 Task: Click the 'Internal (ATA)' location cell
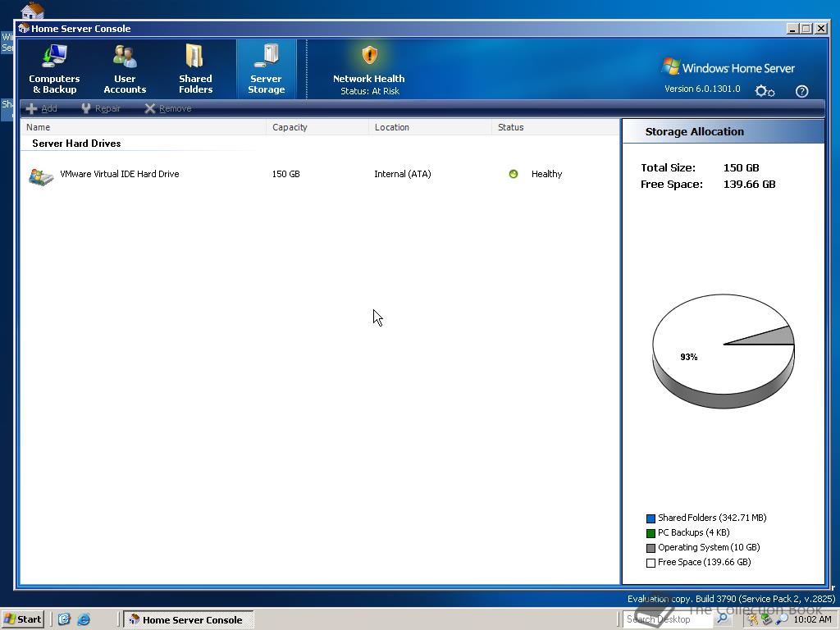[x=402, y=174]
